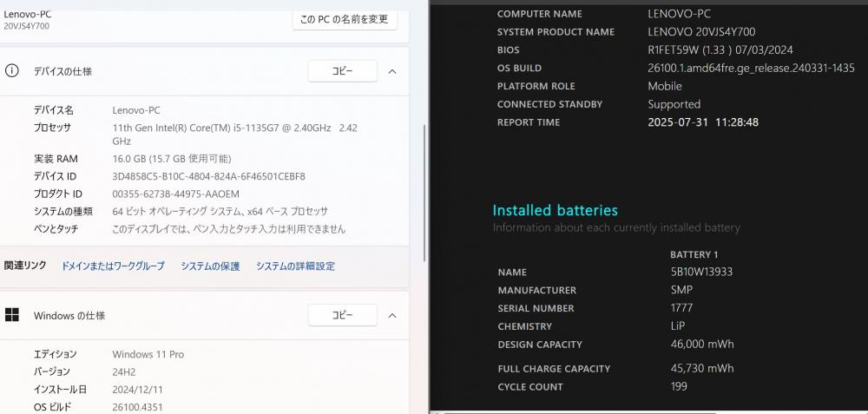Select the CONNECTED STANDBY value Supported
Viewport: 868px width, 414px height.
point(674,104)
